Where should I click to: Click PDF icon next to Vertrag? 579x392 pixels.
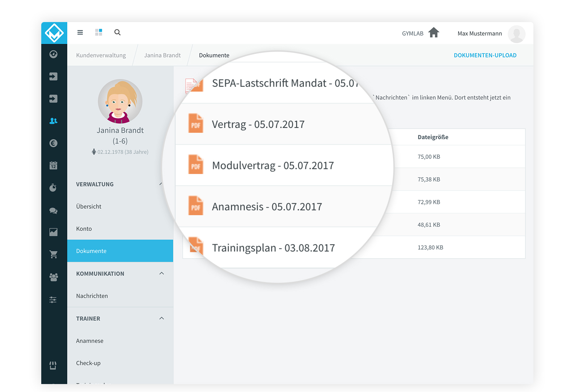[196, 123]
